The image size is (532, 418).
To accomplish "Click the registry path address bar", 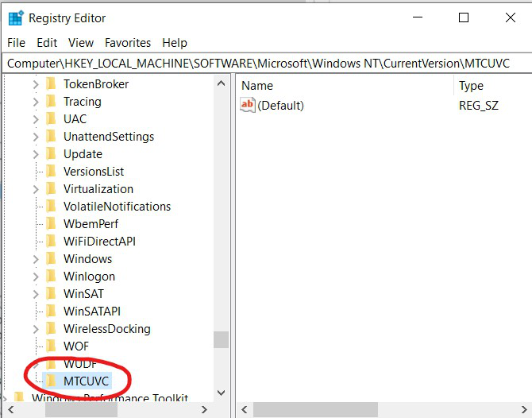I will click(x=267, y=63).
